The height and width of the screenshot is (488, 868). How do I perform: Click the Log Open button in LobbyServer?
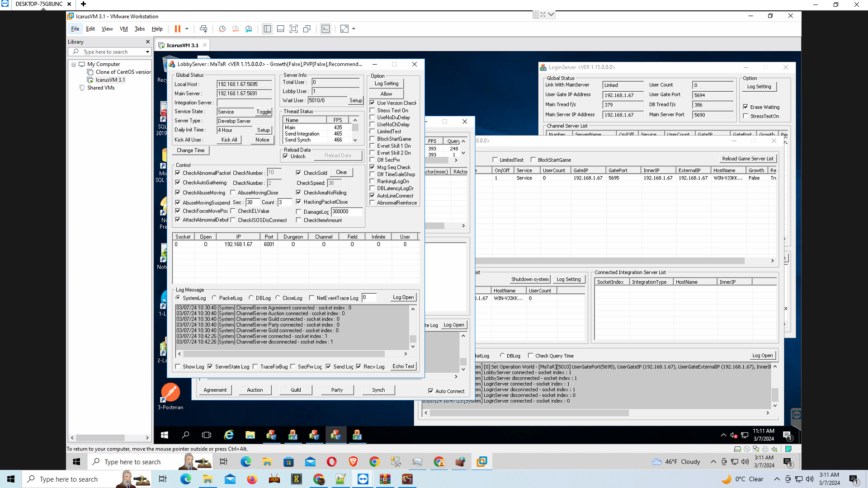tap(403, 297)
